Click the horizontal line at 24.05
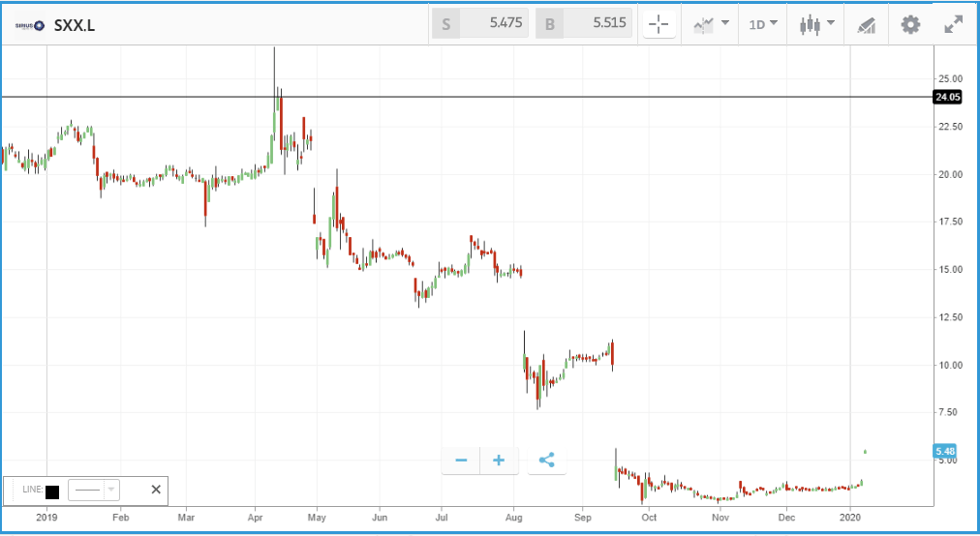 click(466, 97)
